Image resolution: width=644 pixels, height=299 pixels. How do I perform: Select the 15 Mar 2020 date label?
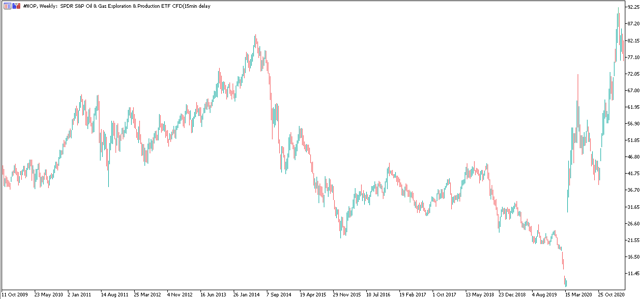pyautogui.click(x=579, y=294)
